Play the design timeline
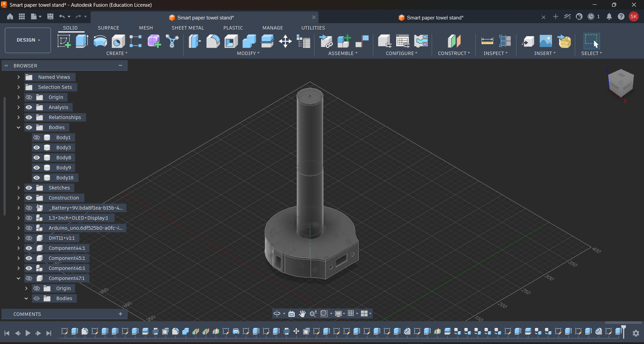 tap(28, 333)
